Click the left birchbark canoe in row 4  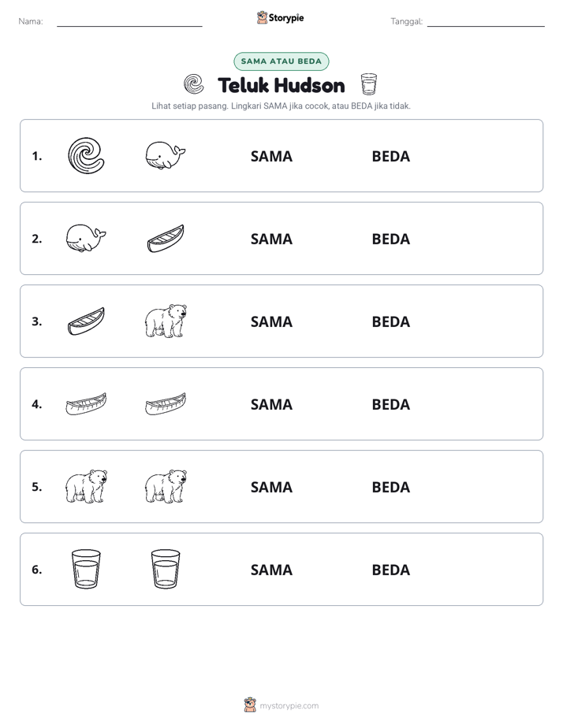[x=86, y=404]
